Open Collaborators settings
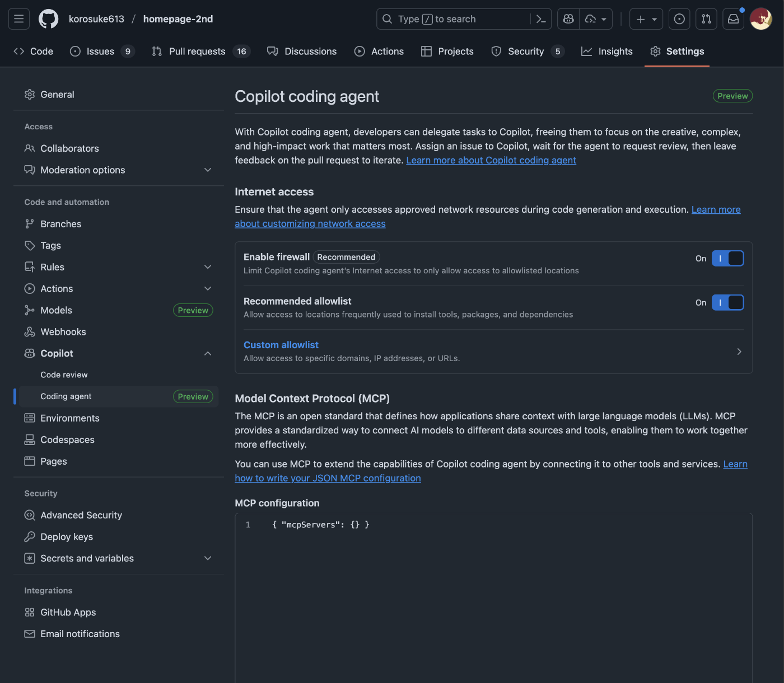Screen dimensions: 784x683 click(119, 148)
